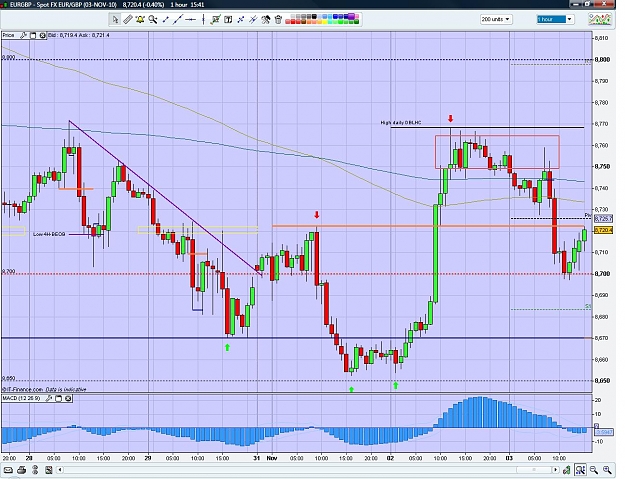
Task: Click the 'Low 4H BEOB' annotation
Action: coord(49,234)
